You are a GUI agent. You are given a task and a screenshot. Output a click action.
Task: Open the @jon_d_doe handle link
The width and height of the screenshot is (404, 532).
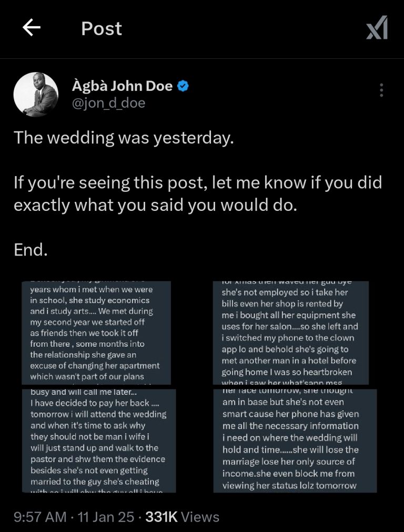(108, 103)
